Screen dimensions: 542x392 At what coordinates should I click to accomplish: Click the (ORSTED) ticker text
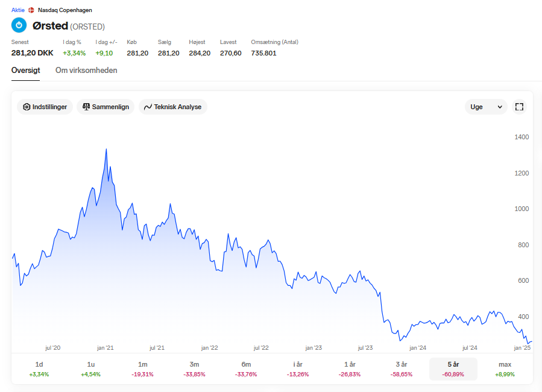coord(87,27)
